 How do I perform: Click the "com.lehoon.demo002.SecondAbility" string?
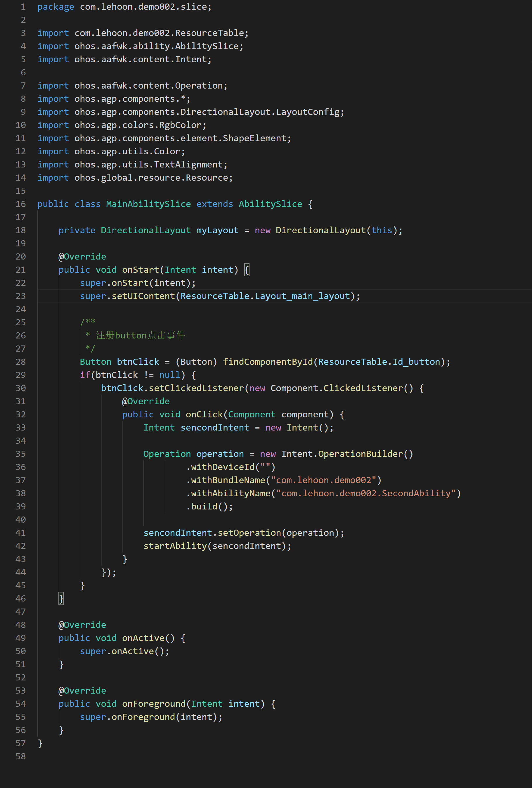(366, 494)
